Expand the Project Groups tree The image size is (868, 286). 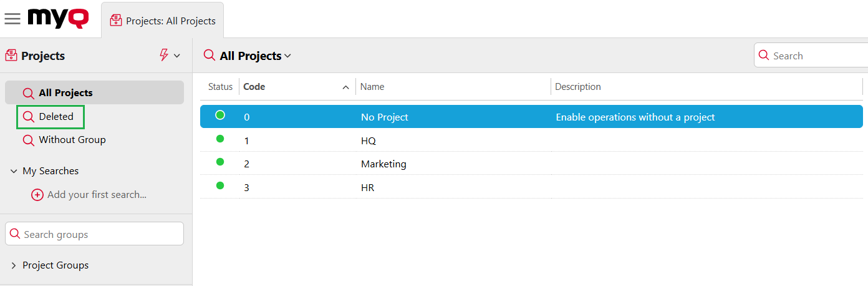tap(14, 265)
